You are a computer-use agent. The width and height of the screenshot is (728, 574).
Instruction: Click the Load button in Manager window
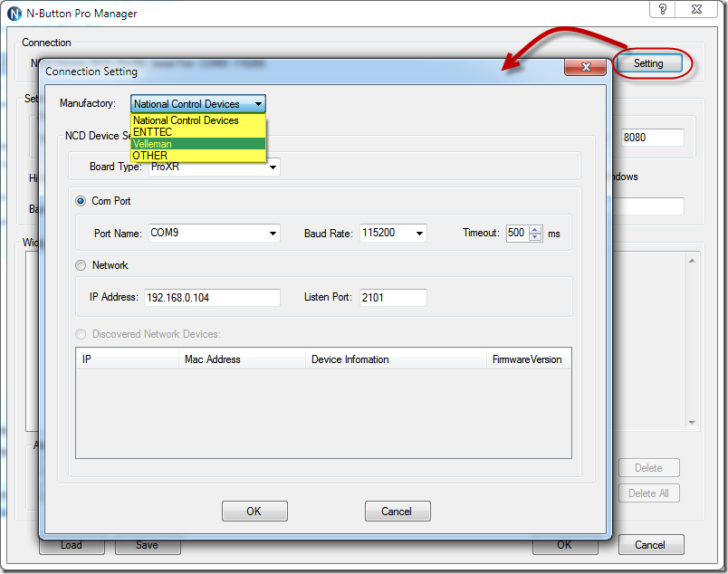(x=72, y=546)
